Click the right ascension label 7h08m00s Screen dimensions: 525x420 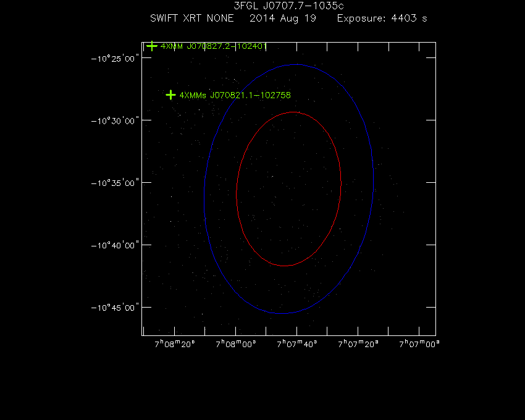(236, 344)
